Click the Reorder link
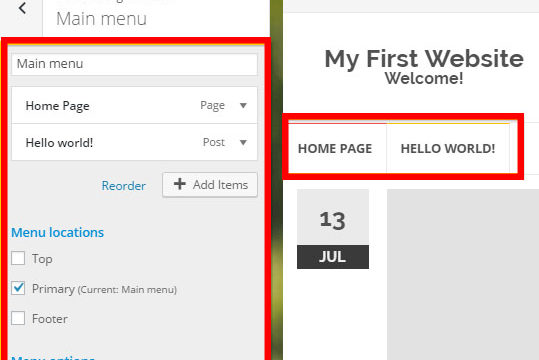This screenshot has width=539, height=360. click(123, 186)
